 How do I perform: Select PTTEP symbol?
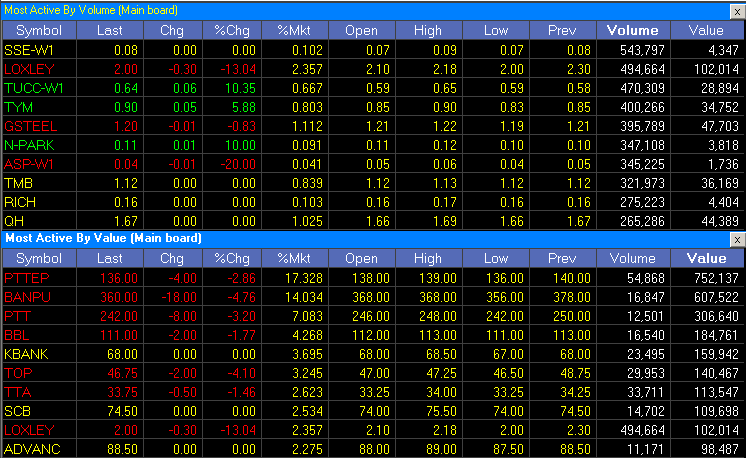[x=27, y=278]
